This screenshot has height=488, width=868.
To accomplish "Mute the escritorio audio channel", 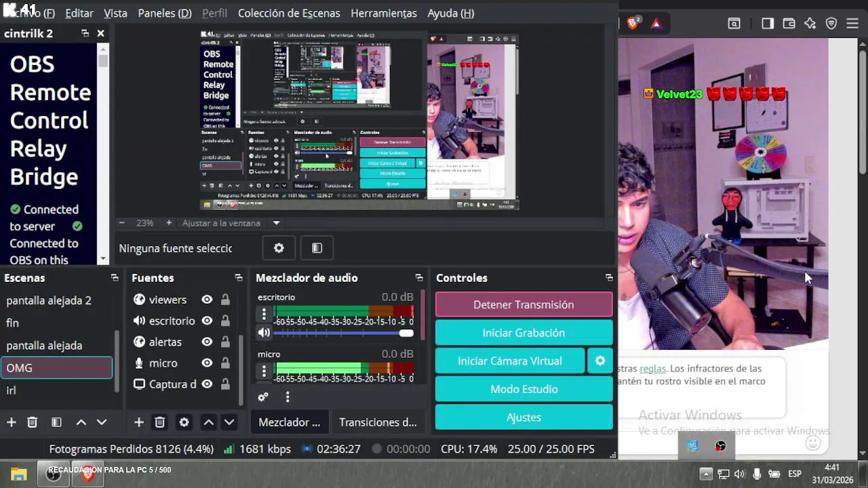I will click(264, 333).
